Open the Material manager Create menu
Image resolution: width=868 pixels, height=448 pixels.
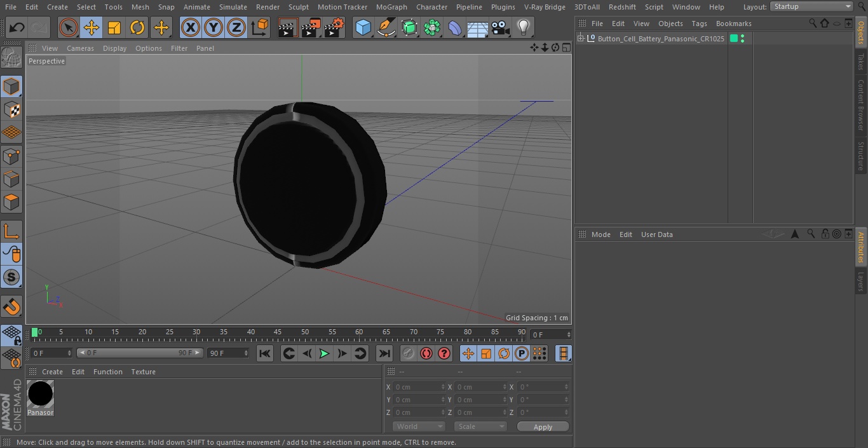click(52, 372)
